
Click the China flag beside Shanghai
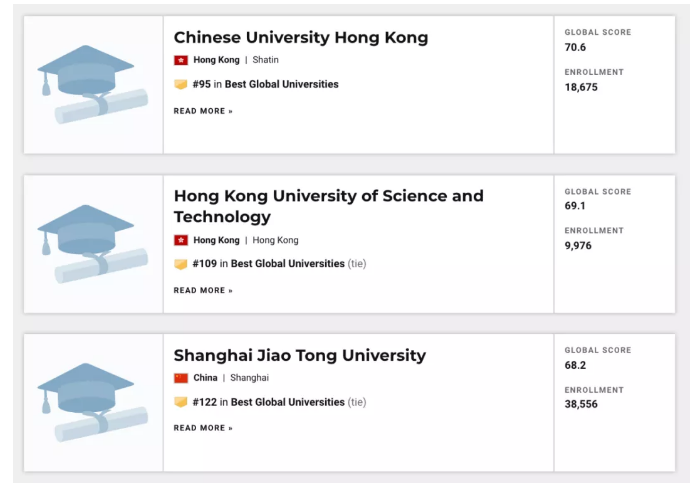coord(181,378)
